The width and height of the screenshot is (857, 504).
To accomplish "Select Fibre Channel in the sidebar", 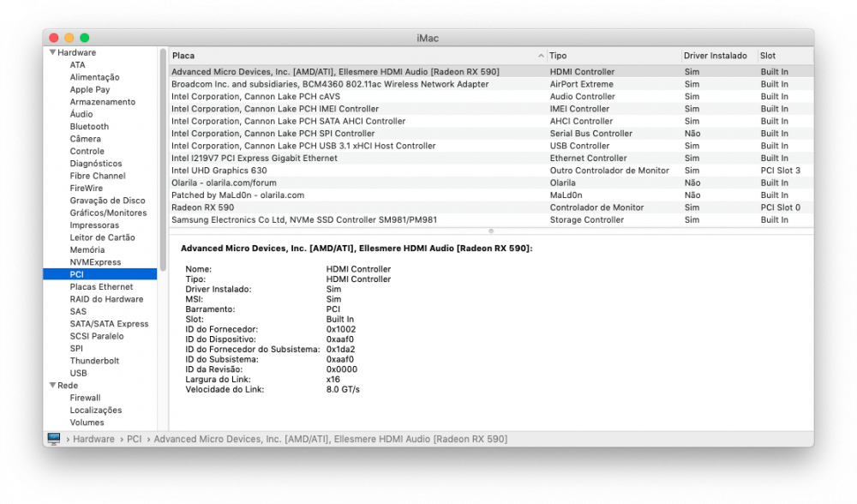I will [98, 176].
